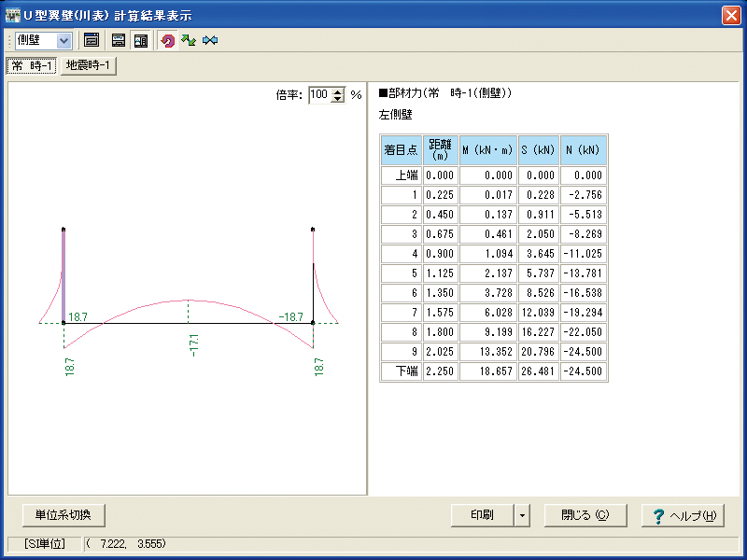Click the -18.7 label in the diagram
The width and height of the screenshot is (747, 560).
(290, 317)
